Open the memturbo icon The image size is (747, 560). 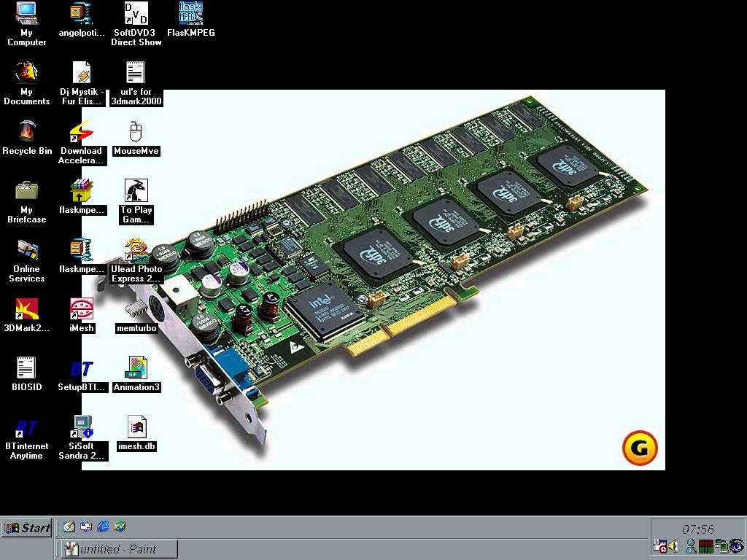click(x=136, y=309)
